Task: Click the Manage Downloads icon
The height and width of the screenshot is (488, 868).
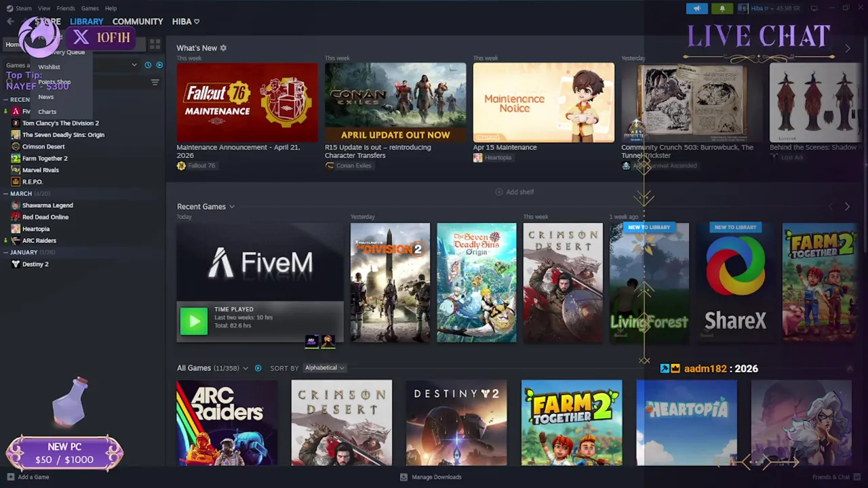Action: [x=403, y=477]
